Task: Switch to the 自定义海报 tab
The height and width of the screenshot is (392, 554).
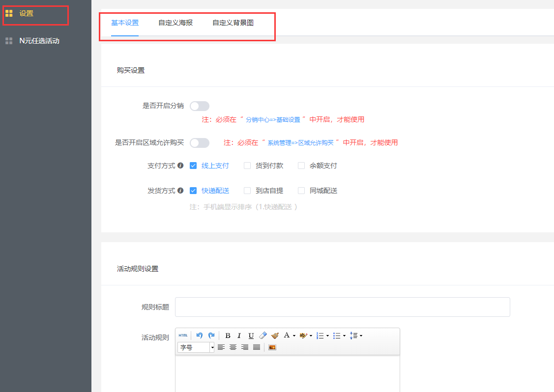Action: pos(175,23)
